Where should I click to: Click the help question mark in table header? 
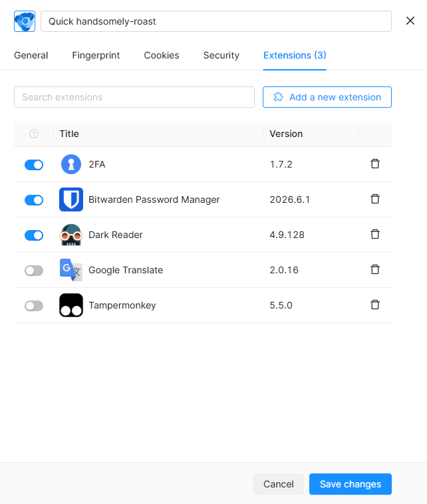click(x=34, y=134)
